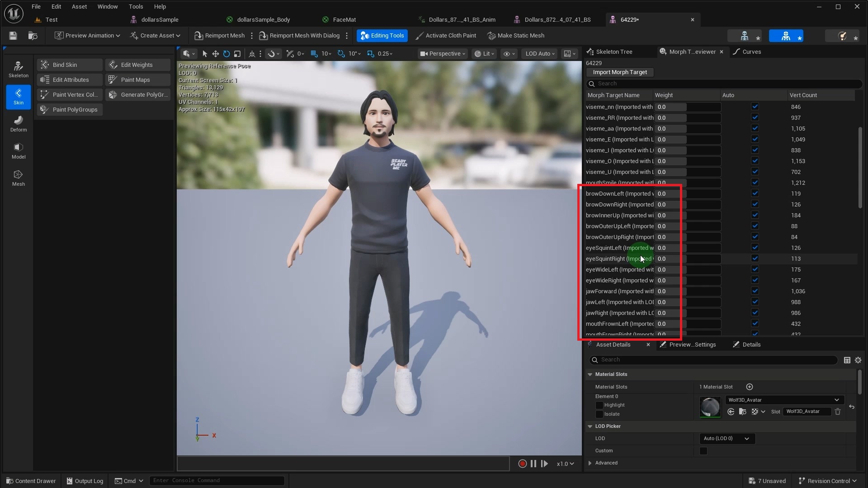The width and height of the screenshot is (868, 488).
Task: Toggle the Auto checkbox for viseme_RR
Action: [x=755, y=117]
